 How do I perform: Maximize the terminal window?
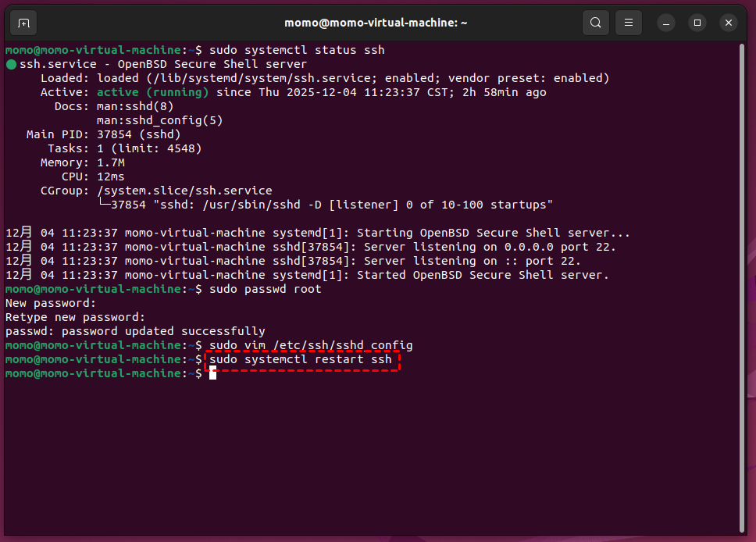pos(697,22)
